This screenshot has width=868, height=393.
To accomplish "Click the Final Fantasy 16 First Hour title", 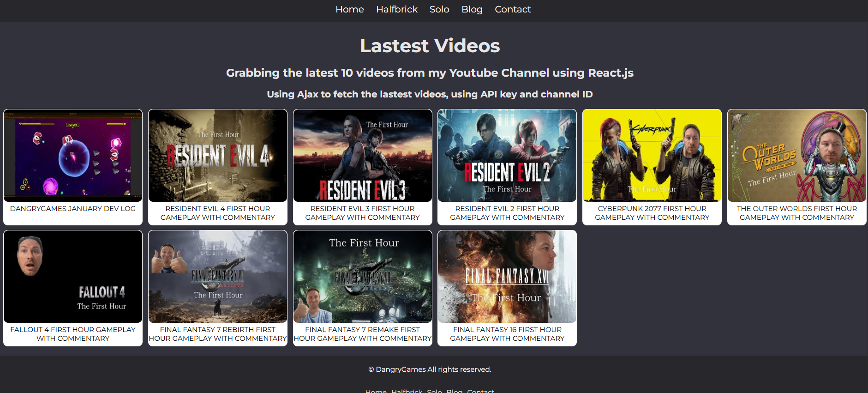I will pyautogui.click(x=507, y=334).
